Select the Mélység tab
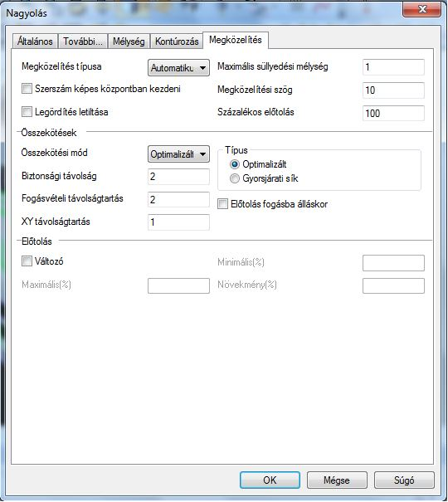 pos(129,41)
